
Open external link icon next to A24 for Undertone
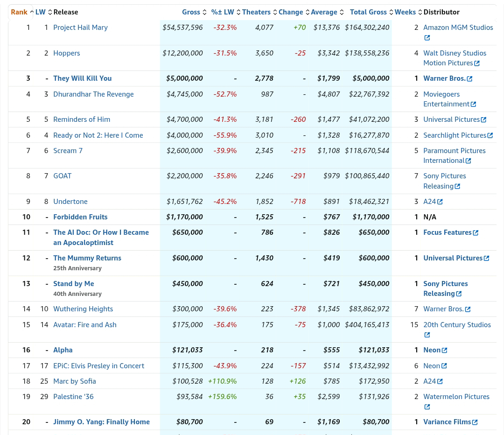pyautogui.click(x=440, y=202)
